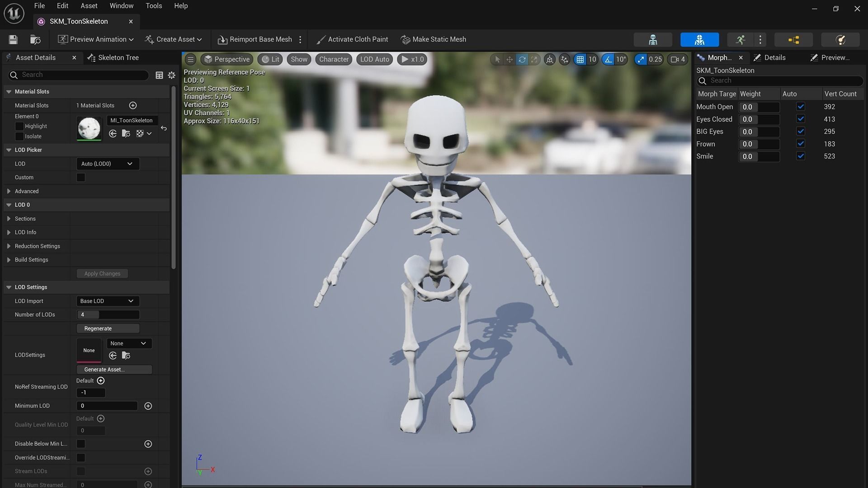The height and width of the screenshot is (488, 868).
Task: Expand the Sections row under LOD 0
Action: [9, 219]
